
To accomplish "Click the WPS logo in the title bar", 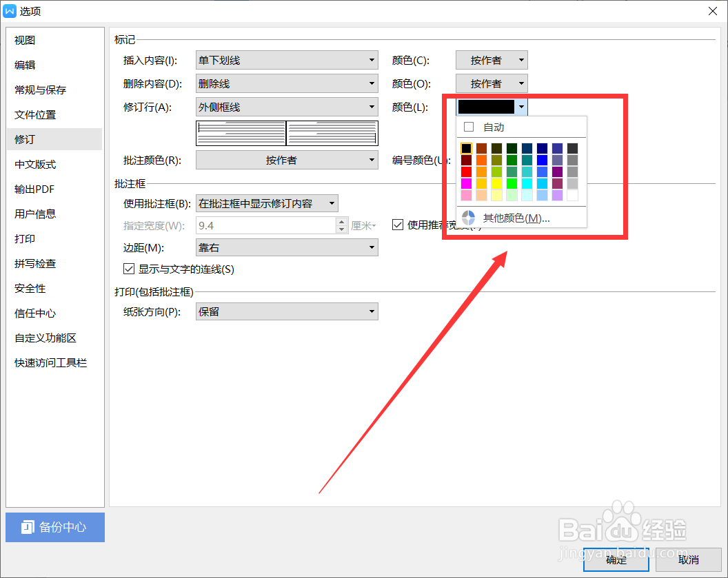I will pos(10,10).
